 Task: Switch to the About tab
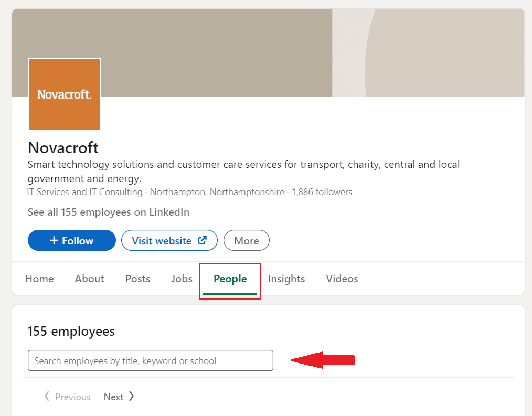(90, 279)
